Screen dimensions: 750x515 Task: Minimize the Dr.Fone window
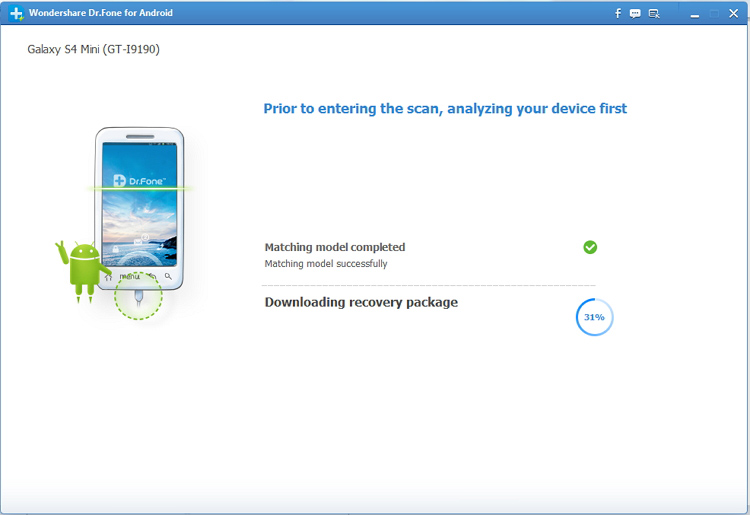click(x=695, y=14)
